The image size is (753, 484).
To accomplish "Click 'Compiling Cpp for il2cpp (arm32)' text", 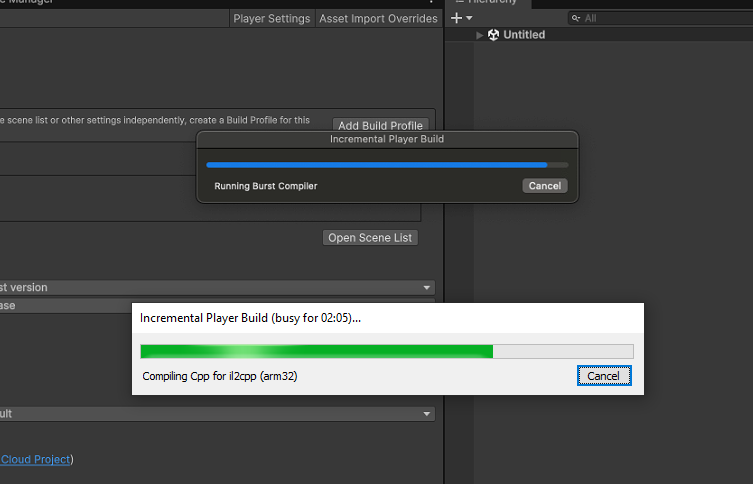I will (220, 376).
